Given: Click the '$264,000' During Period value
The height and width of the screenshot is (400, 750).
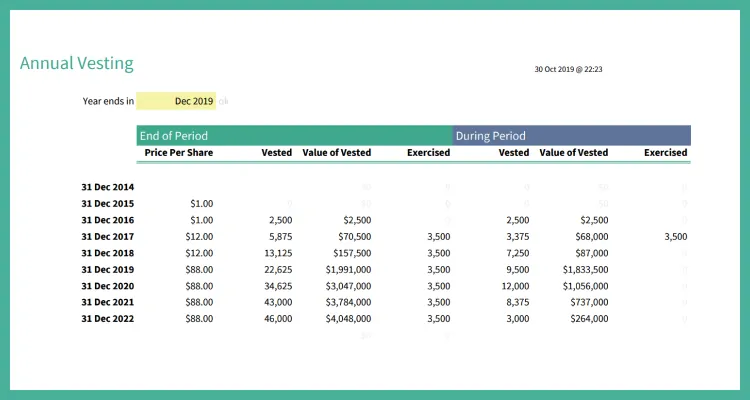Looking at the screenshot, I should (589, 319).
